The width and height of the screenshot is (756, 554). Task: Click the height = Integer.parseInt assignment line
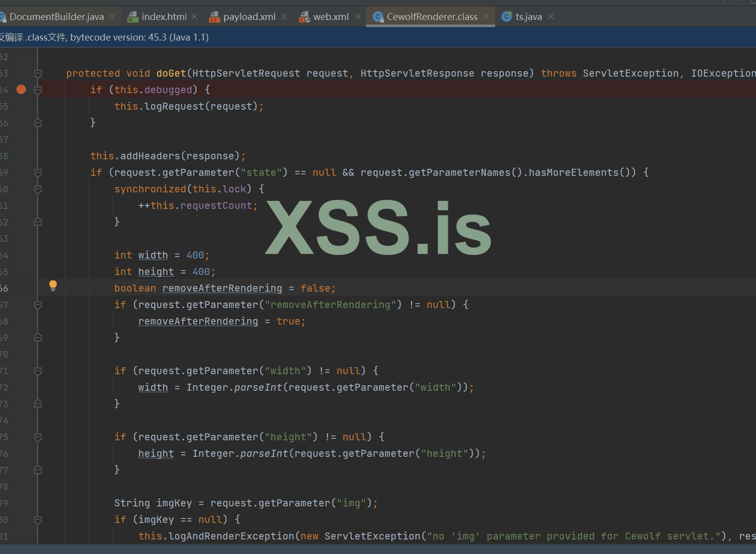tap(312, 454)
